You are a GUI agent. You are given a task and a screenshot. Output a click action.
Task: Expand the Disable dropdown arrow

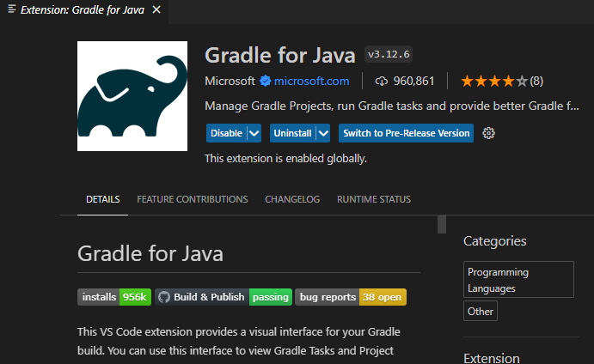click(254, 133)
